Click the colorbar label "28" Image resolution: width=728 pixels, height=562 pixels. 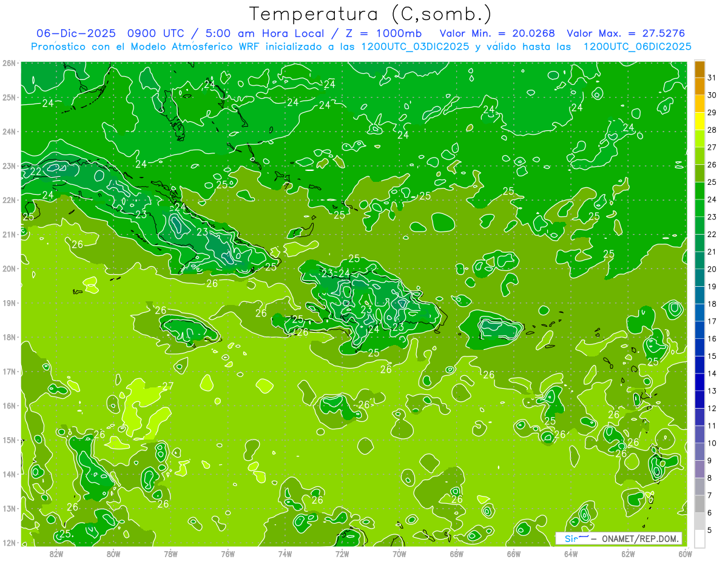point(712,130)
